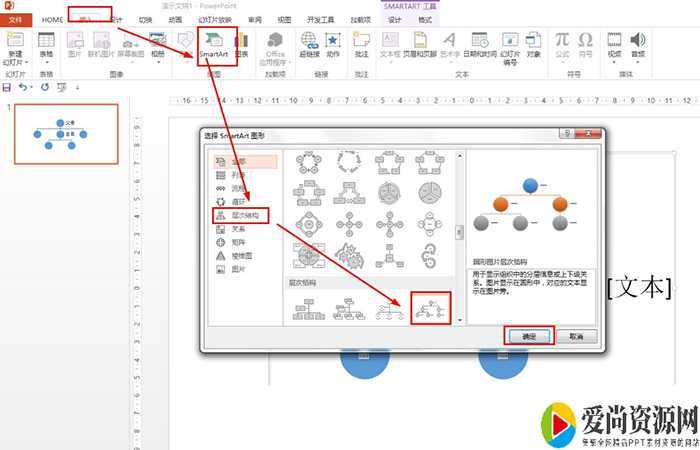Image resolution: width=700 pixels, height=450 pixels.
Task: Open the 文件 menu
Action: coord(16,20)
